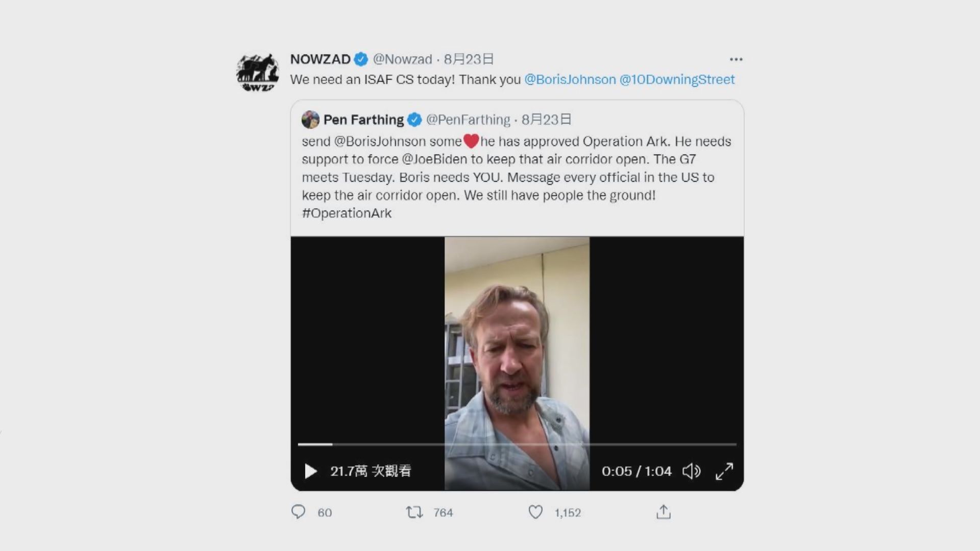Screen dimensions: 980x551
Task: Seek using the video progress bar
Action: click(517, 444)
